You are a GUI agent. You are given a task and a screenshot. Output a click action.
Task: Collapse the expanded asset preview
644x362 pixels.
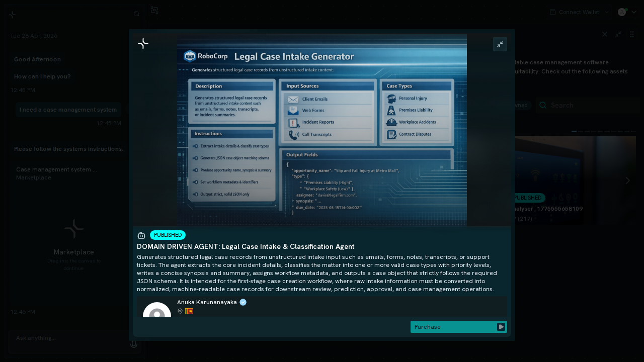pyautogui.click(x=500, y=44)
